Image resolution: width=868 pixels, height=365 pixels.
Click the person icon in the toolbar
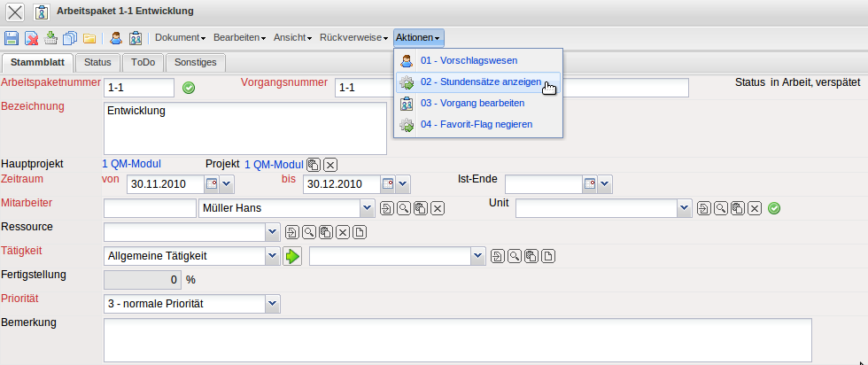point(116,38)
